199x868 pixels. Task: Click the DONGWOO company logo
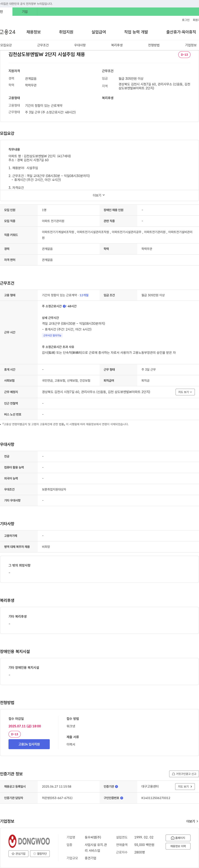29,841
